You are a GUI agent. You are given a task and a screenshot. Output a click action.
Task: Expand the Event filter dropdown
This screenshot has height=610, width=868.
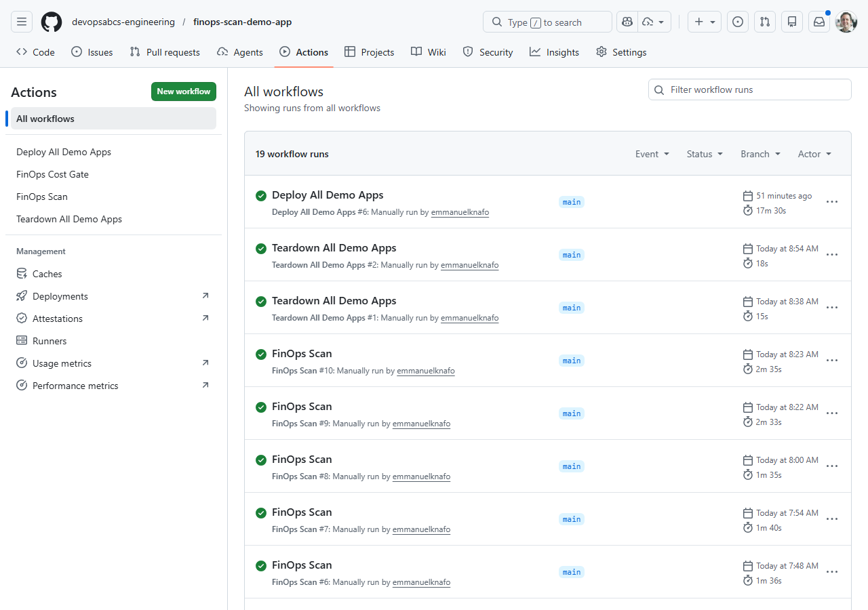pos(652,154)
